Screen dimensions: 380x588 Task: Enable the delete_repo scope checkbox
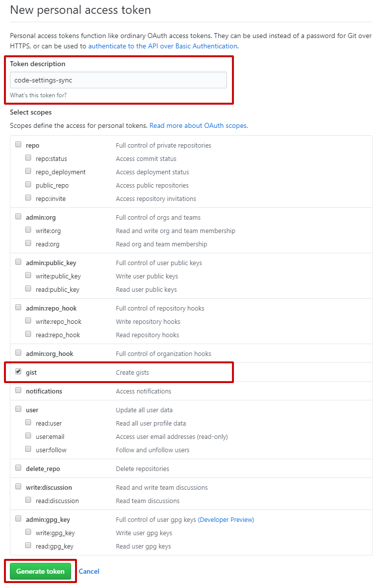[x=18, y=468]
